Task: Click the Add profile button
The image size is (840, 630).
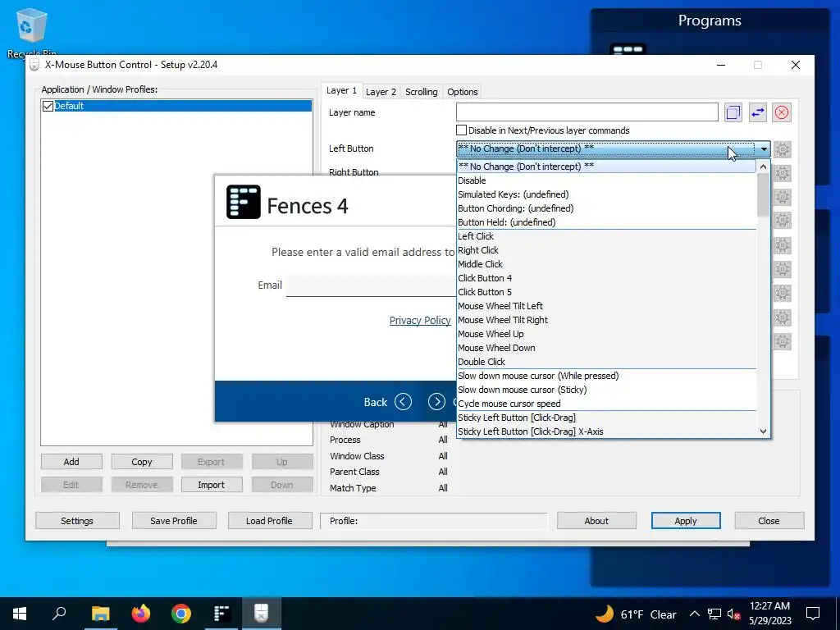Action: (71, 462)
